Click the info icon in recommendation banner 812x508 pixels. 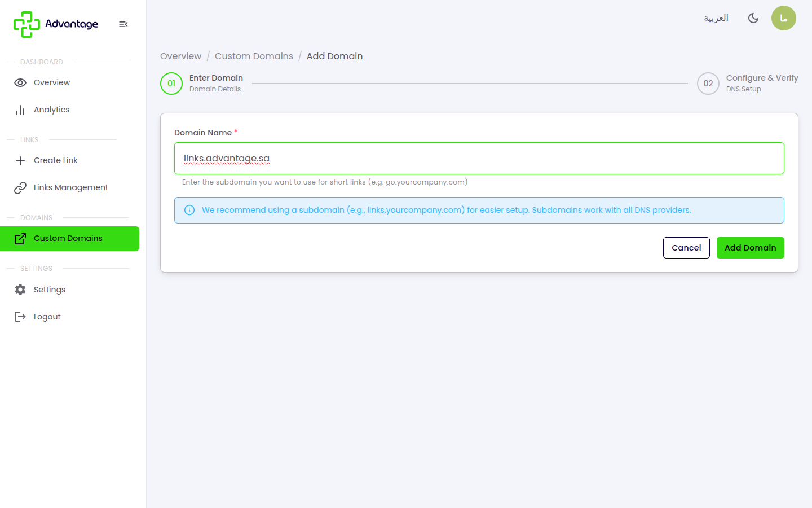pyautogui.click(x=189, y=210)
